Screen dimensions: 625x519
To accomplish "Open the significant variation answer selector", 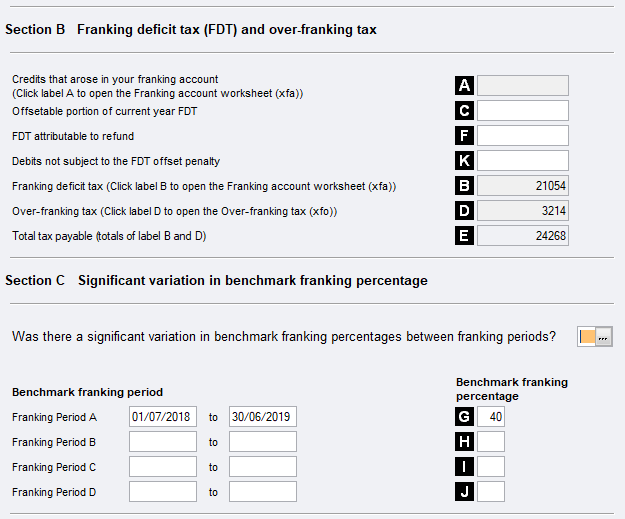I will pyautogui.click(x=603, y=338).
